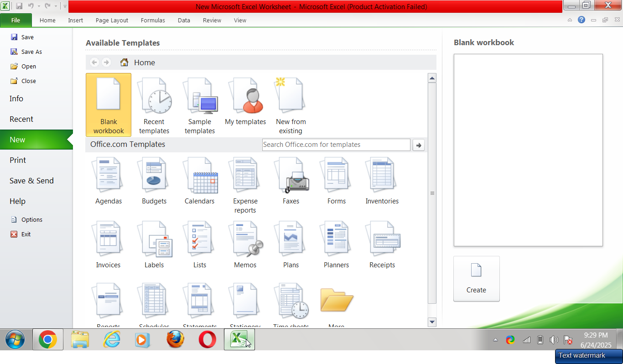The height and width of the screenshot is (364, 623).
Task: Open the Stationery template category
Action: coord(245,305)
